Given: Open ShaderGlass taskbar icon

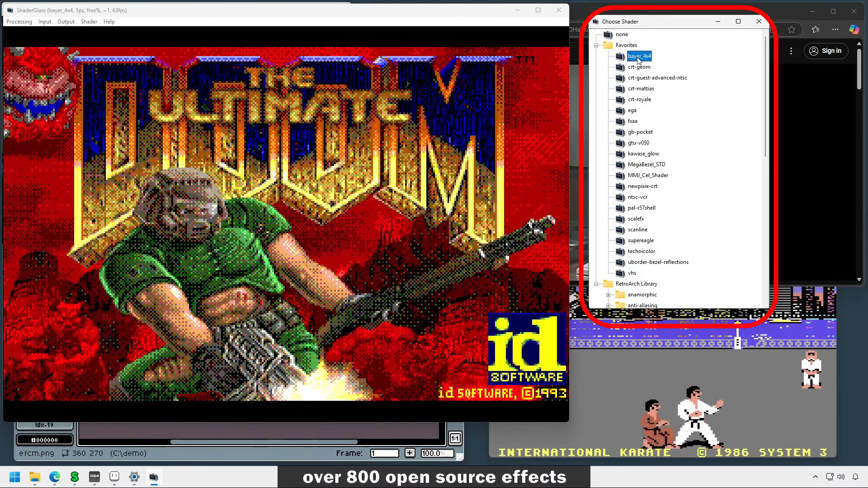Looking at the screenshot, I should [x=154, y=477].
